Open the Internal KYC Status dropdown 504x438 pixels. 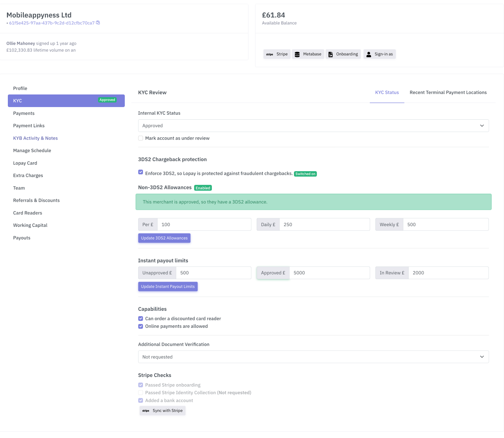(313, 126)
